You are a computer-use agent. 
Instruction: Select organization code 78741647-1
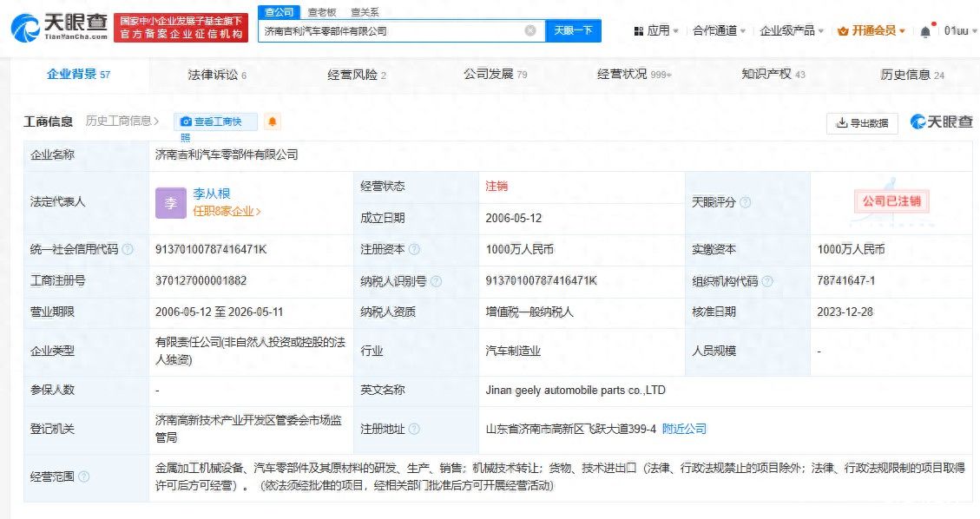click(x=845, y=280)
